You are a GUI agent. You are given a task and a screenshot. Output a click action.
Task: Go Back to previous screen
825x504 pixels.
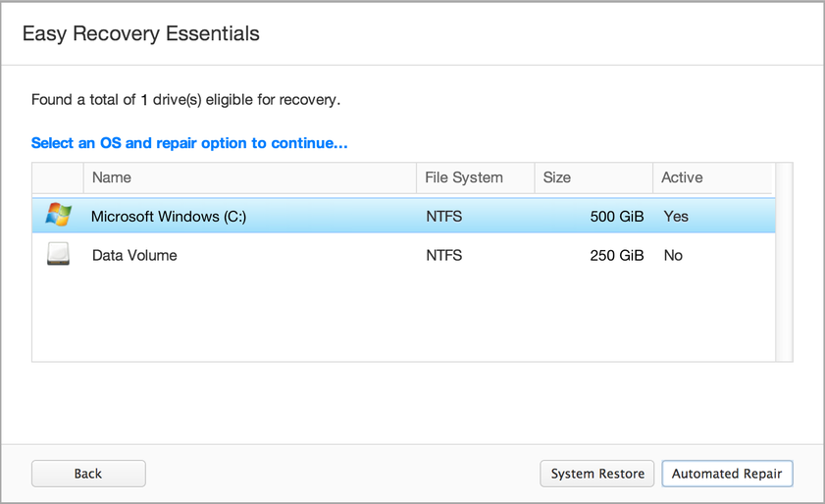88,474
